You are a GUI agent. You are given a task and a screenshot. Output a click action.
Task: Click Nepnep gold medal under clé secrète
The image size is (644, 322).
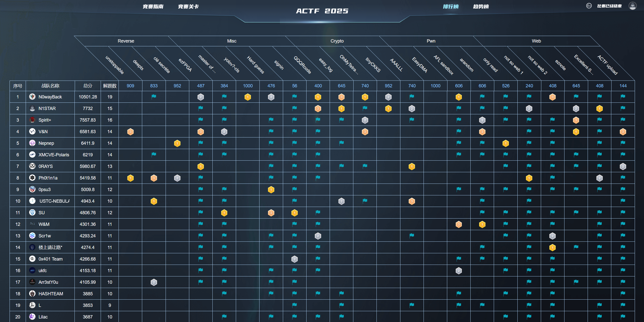pos(177,143)
